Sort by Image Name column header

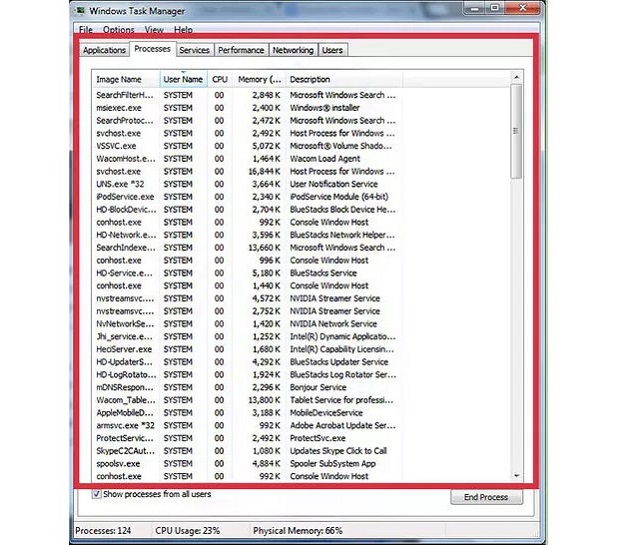point(126,79)
